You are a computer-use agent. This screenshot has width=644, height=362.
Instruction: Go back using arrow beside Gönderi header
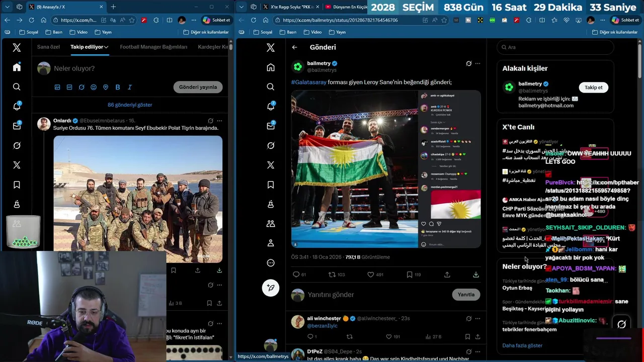[294, 47]
